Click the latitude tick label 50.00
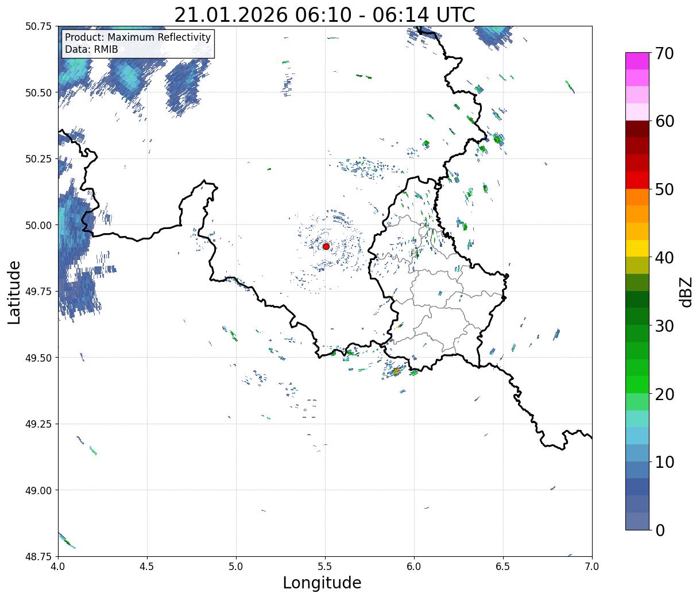 point(38,225)
